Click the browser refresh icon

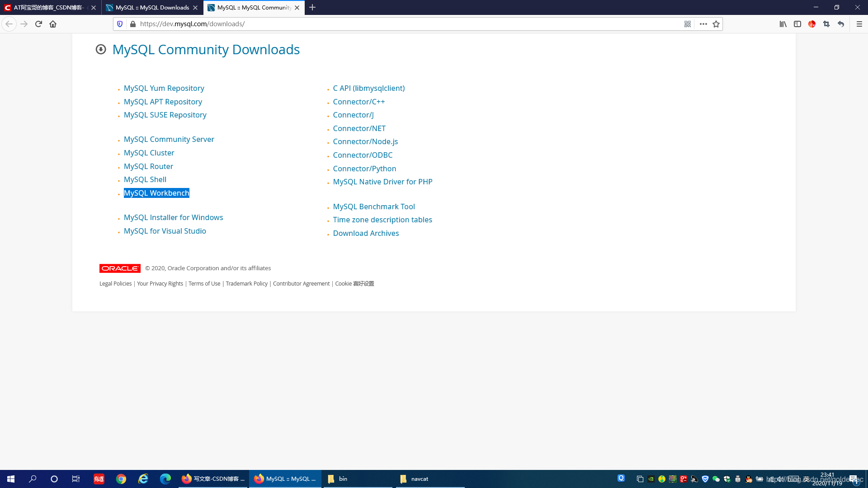tap(38, 24)
